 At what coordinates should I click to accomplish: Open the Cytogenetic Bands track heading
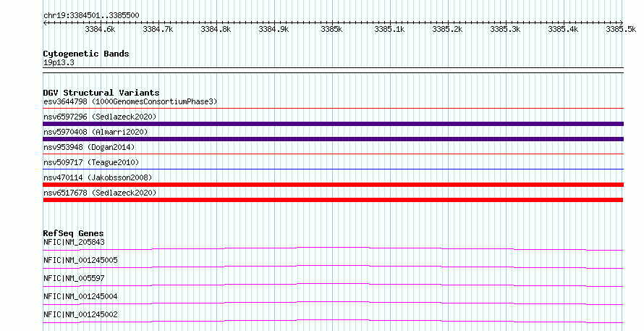86,54
